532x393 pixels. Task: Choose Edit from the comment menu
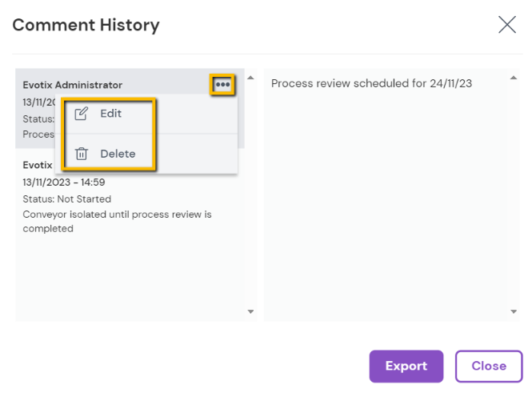pos(111,114)
